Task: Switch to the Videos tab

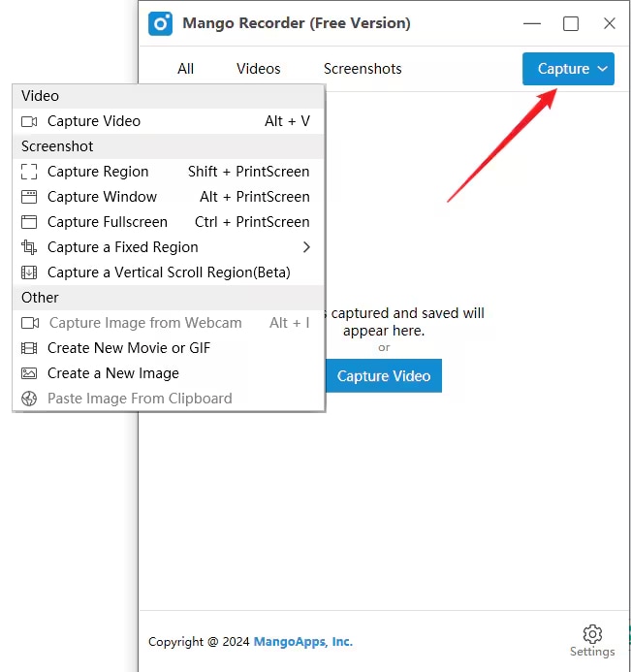Action: point(258,69)
